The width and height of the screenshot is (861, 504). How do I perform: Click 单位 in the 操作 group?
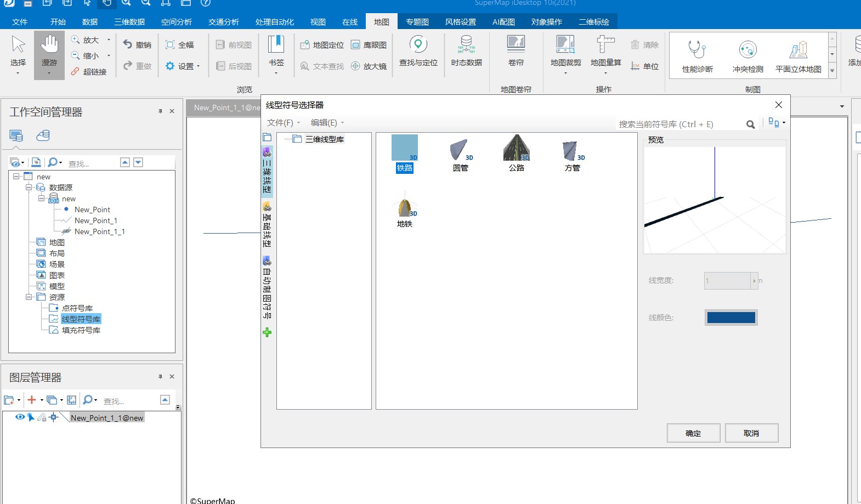click(645, 66)
